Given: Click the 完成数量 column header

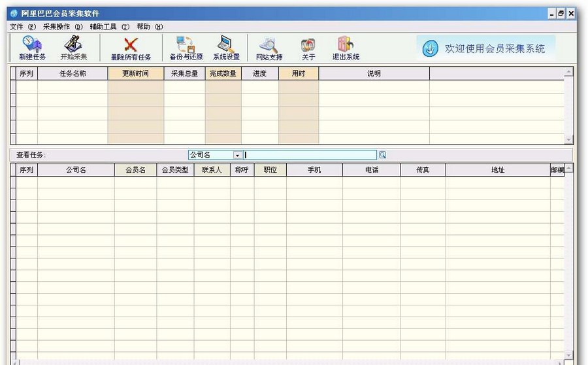Looking at the screenshot, I should pos(223,73).
